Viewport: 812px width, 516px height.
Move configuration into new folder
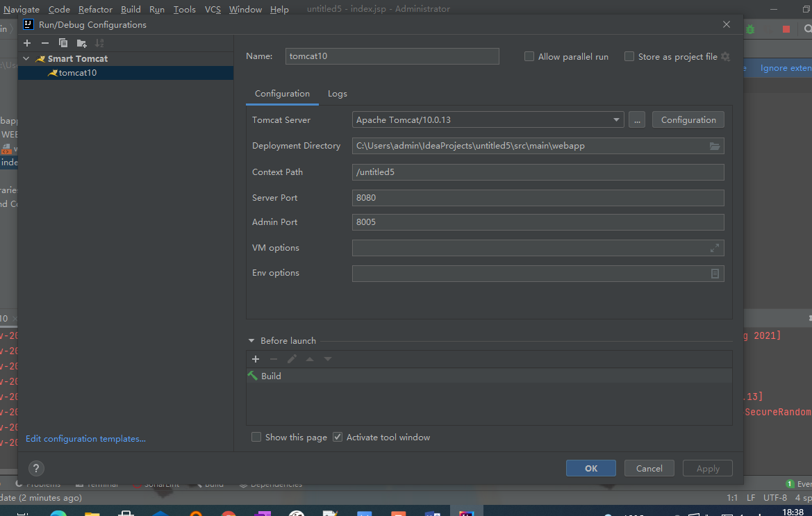click(x=81, y=43)
